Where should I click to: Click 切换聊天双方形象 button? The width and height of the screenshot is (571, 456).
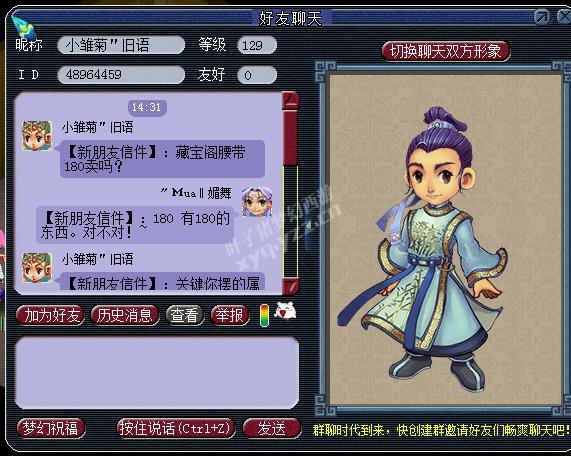tap(446, 51)
